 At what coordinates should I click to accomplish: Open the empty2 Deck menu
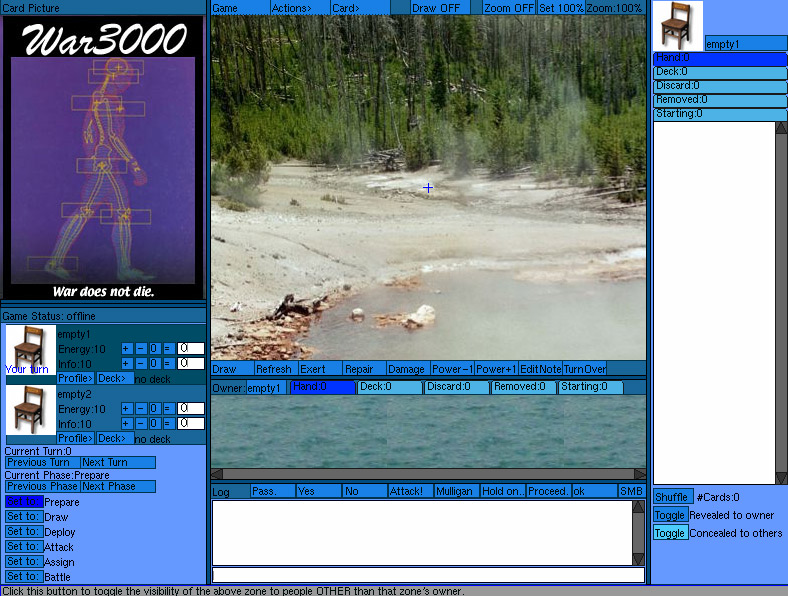[x=115, y=438]
